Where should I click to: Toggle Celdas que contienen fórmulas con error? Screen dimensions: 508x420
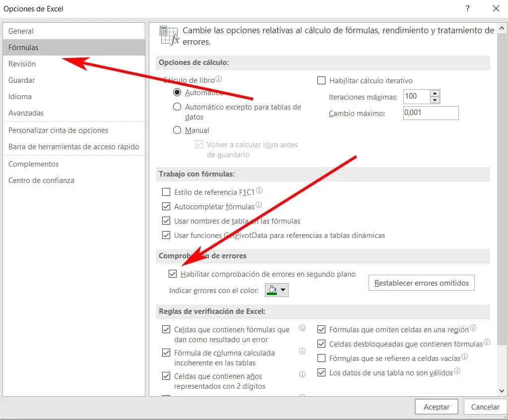pos(166,329)
